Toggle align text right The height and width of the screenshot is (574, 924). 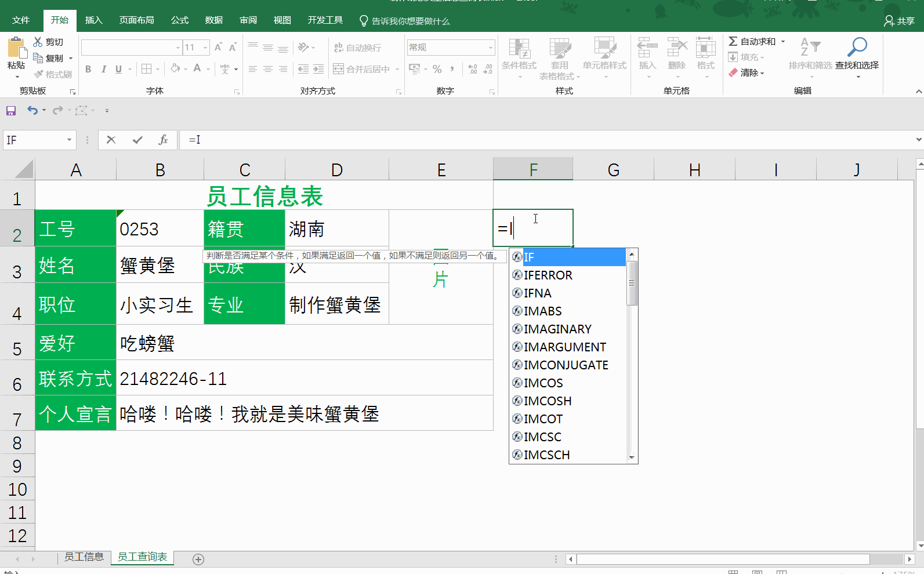pyautogui.click(x=283, y=69)
